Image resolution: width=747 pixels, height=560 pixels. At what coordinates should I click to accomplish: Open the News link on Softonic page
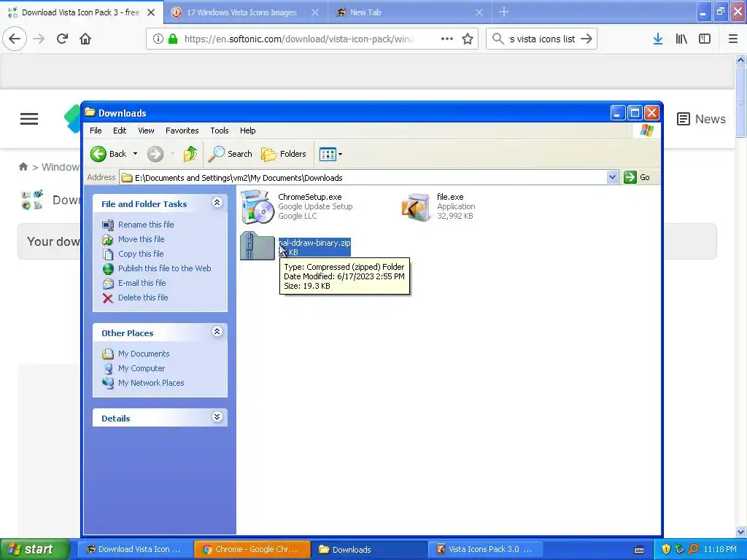[x=701, y=119]
